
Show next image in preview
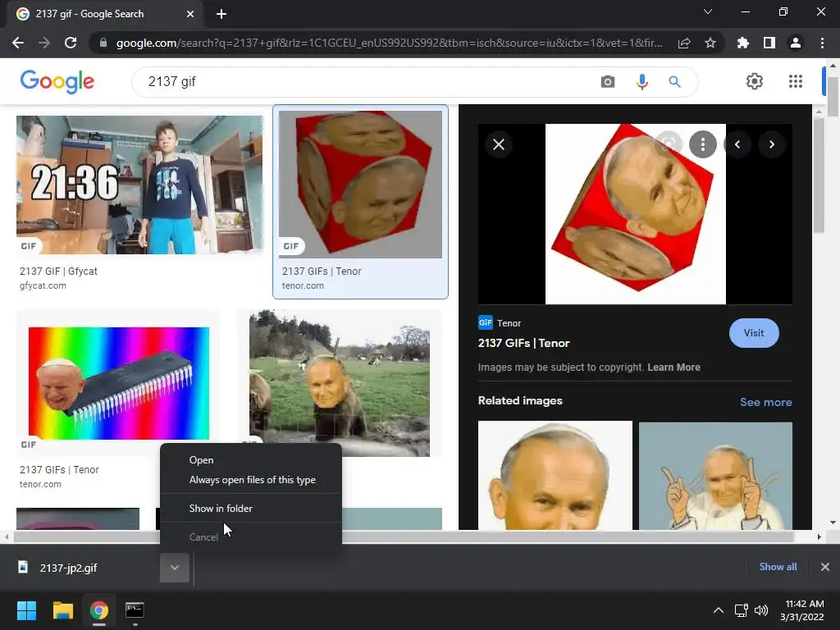[x=771, y=144]
